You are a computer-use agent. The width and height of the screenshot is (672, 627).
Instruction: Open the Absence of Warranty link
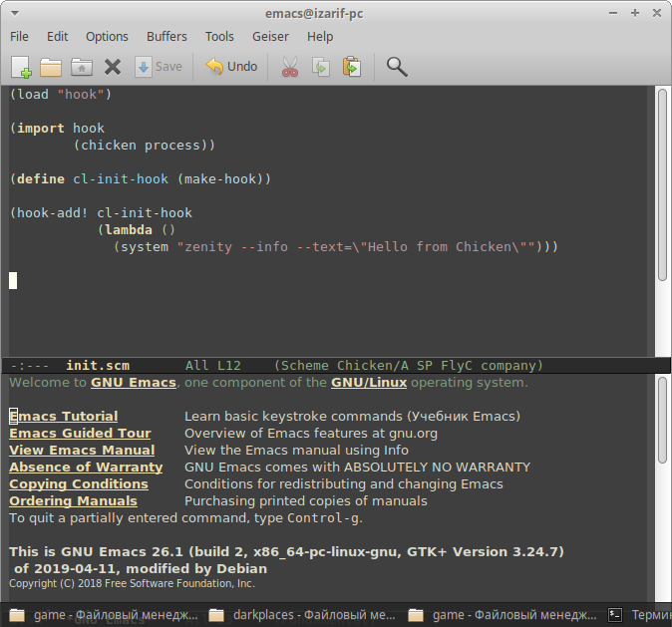86,468
